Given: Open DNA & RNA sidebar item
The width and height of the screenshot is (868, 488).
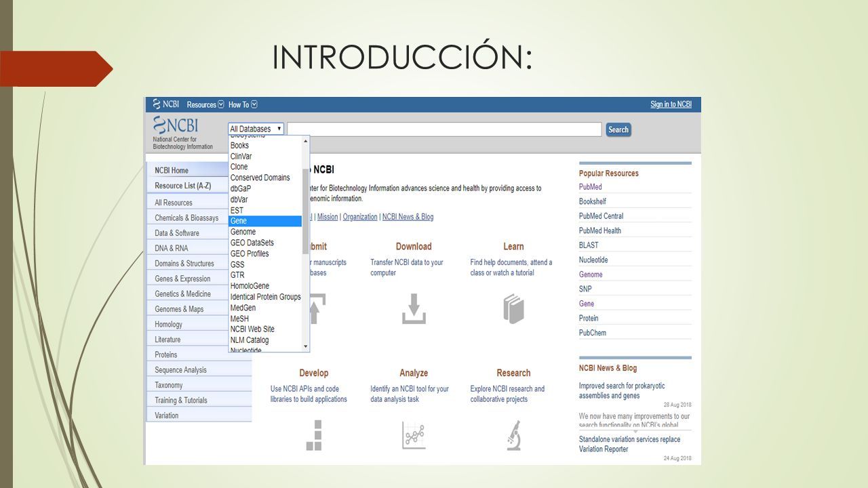Looking at the screenshot, I should click(x=188, y=249).
